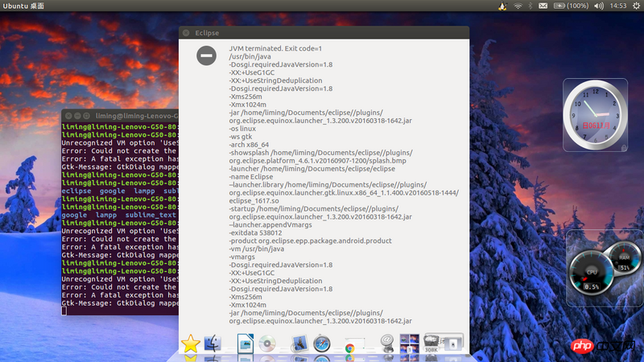The image size is (644, 362).
Task: Click the '-arch x86_64' line
Action: point(249,145)
